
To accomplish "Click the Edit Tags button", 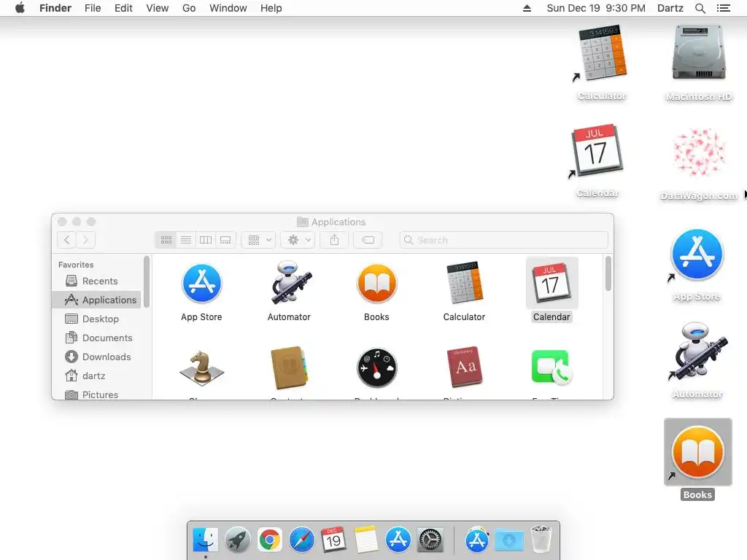I will pyautogui.click(x=368, y=240).
